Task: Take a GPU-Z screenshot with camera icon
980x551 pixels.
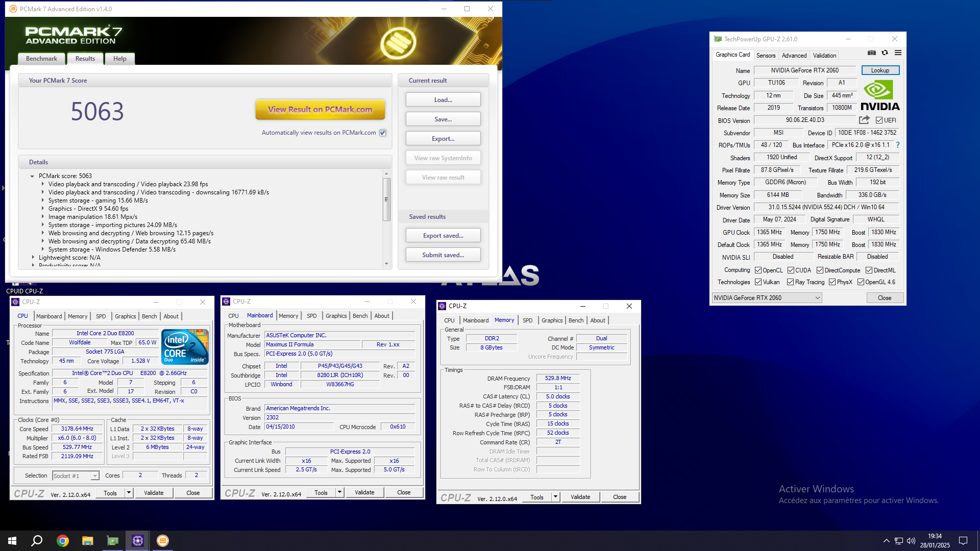Action: click(x=872, y=53)
